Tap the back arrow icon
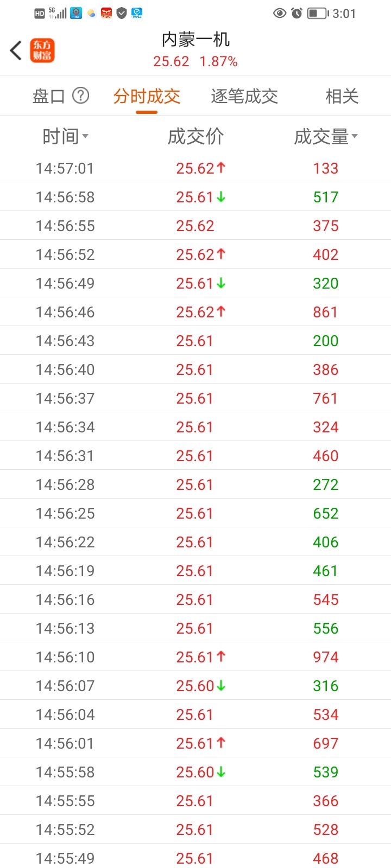This screenshot has width=391, height=868. [16, 50]
